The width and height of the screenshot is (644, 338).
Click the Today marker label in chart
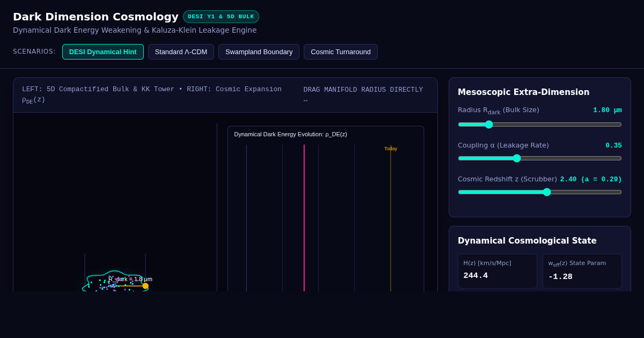pyautogui.click(x=391, y=149)
